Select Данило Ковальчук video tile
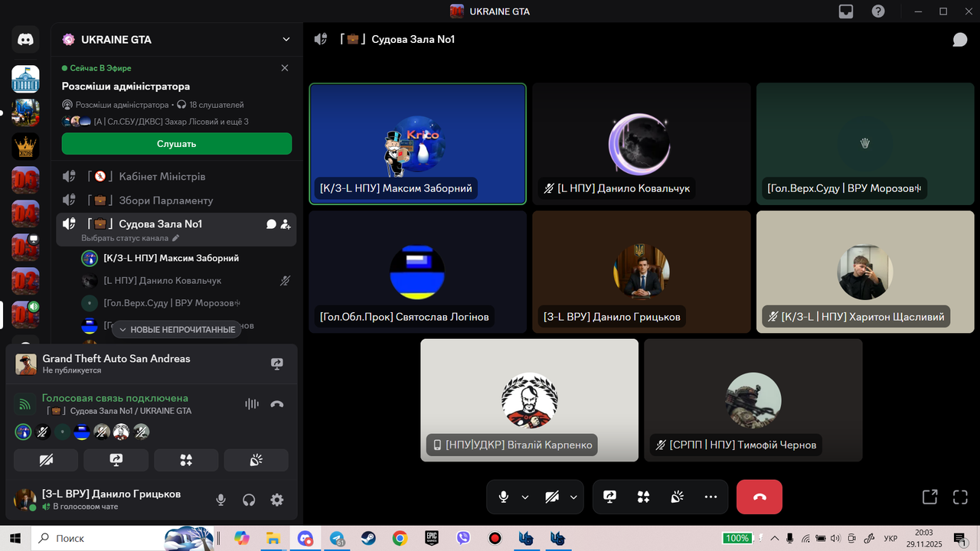This screenshot has height=551, width=980. [642, 144]
